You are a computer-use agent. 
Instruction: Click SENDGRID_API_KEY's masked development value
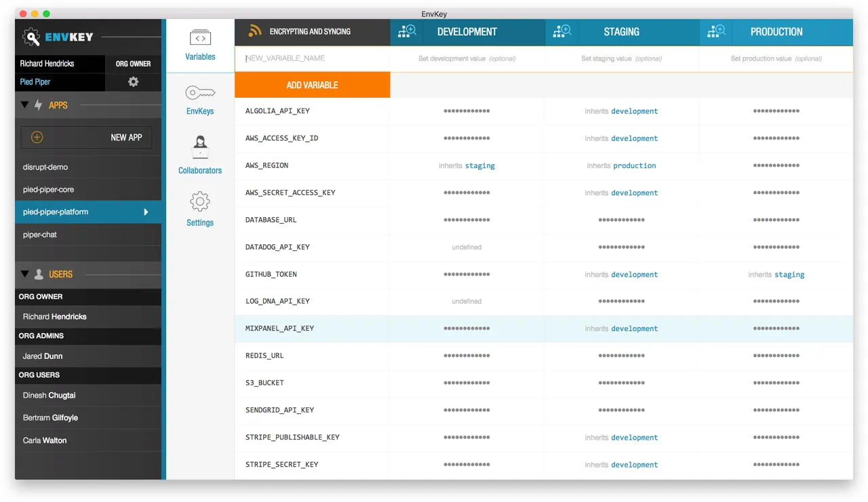pyautogui.click(x=467, y=410)
